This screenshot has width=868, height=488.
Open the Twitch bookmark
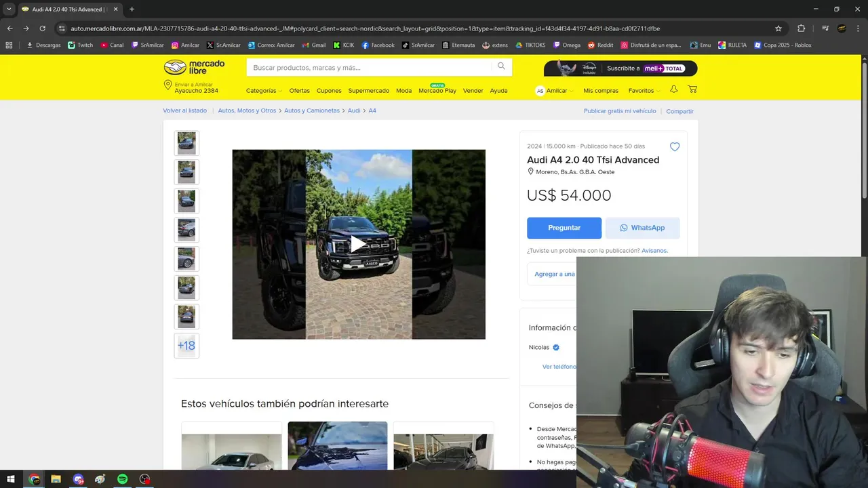point(81,45)
